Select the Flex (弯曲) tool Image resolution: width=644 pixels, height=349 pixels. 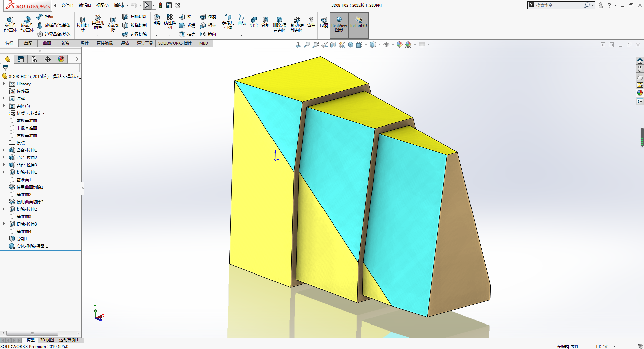311,22
